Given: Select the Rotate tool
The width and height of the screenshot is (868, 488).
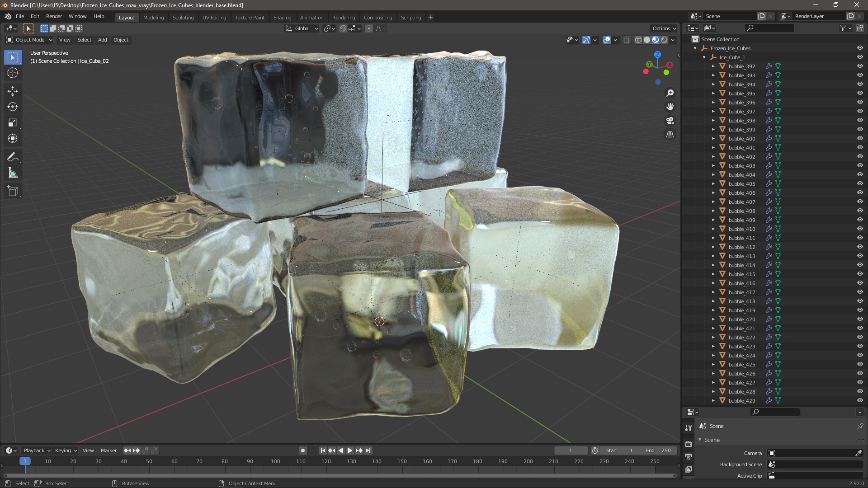Looking at the screenshot, I should pyautogui.click(x=13, y=107).
